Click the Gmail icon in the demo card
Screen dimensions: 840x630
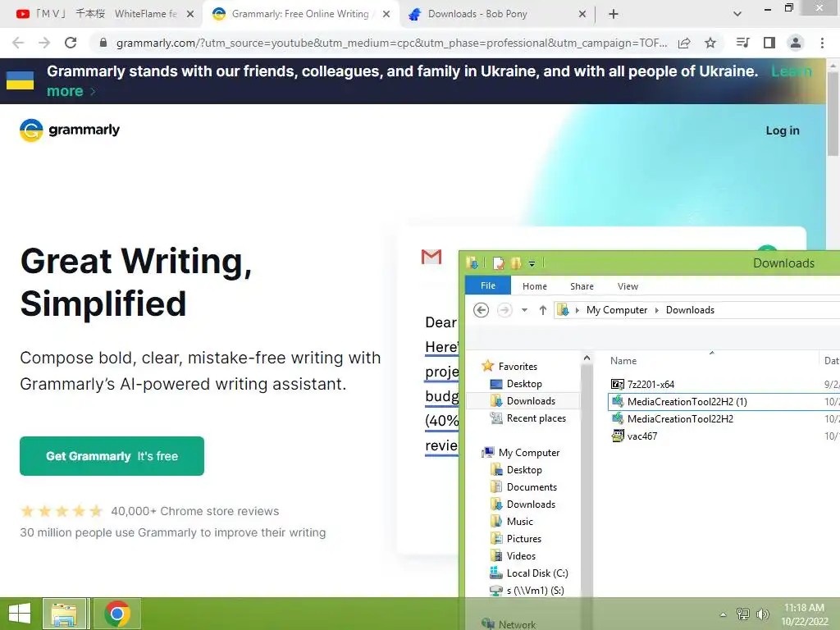[x=431, y=257]
